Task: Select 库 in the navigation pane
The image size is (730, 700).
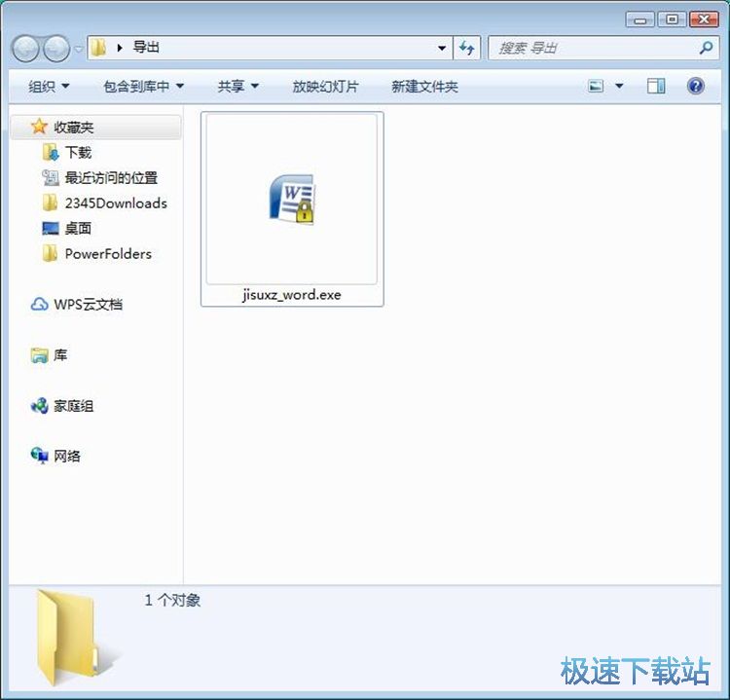Action: pyautogui.click(x=60, y=355)
